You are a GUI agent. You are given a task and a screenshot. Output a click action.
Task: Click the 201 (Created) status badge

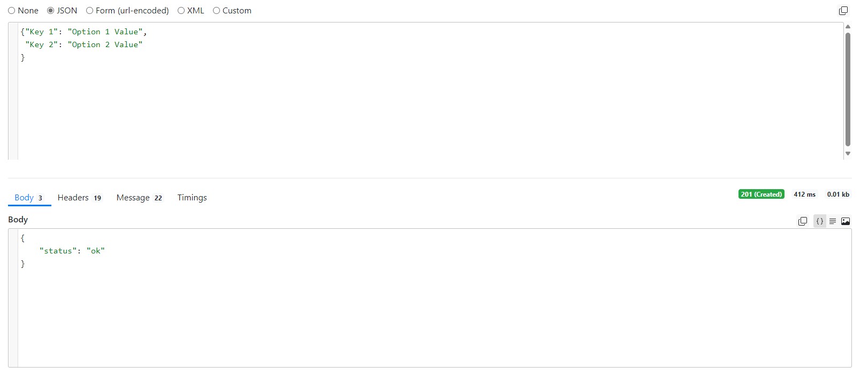tap(761, 194)
